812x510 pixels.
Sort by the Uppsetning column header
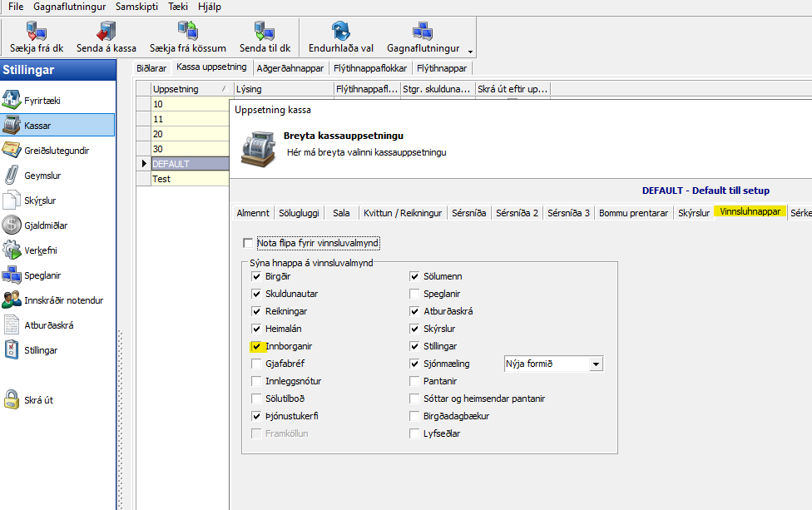click(x=188, y=89)
